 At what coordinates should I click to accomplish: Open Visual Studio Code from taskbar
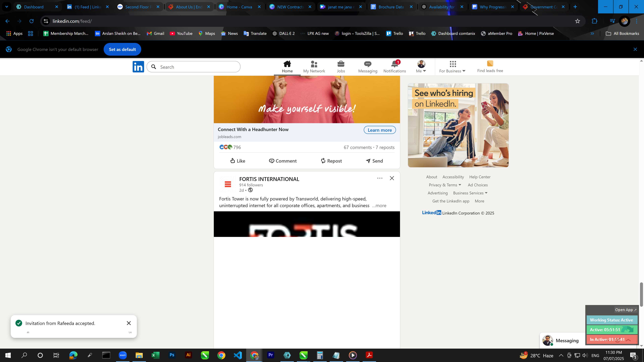tap(238, 355)
